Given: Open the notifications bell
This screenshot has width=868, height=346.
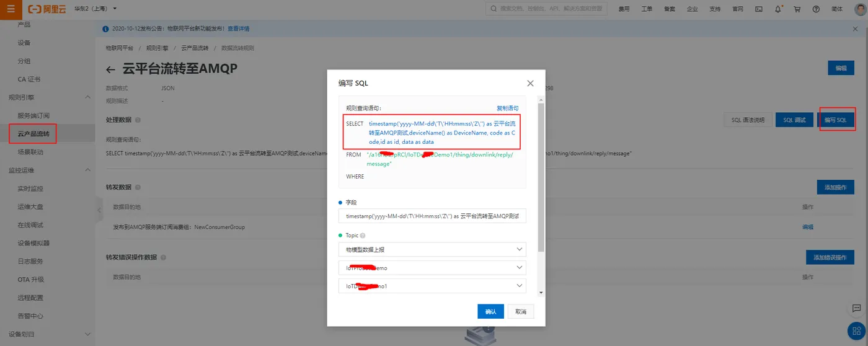Looking at the screenshot, I should (x=778, y=9).
